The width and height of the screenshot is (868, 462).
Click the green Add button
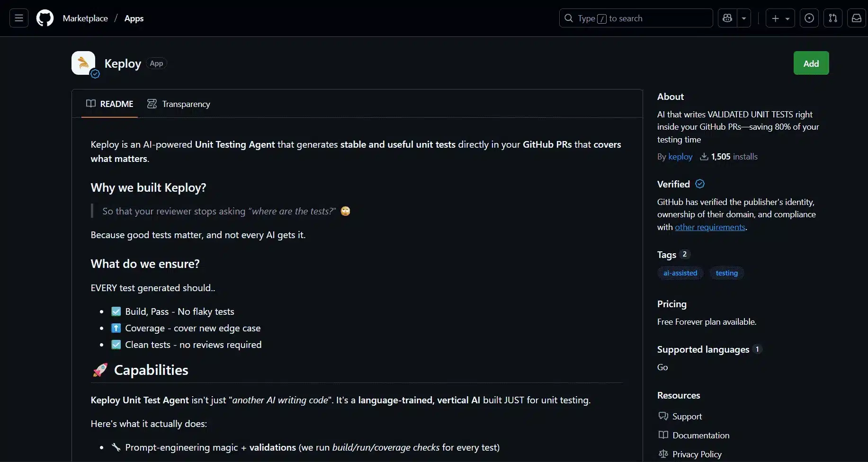tap(811, 63)
